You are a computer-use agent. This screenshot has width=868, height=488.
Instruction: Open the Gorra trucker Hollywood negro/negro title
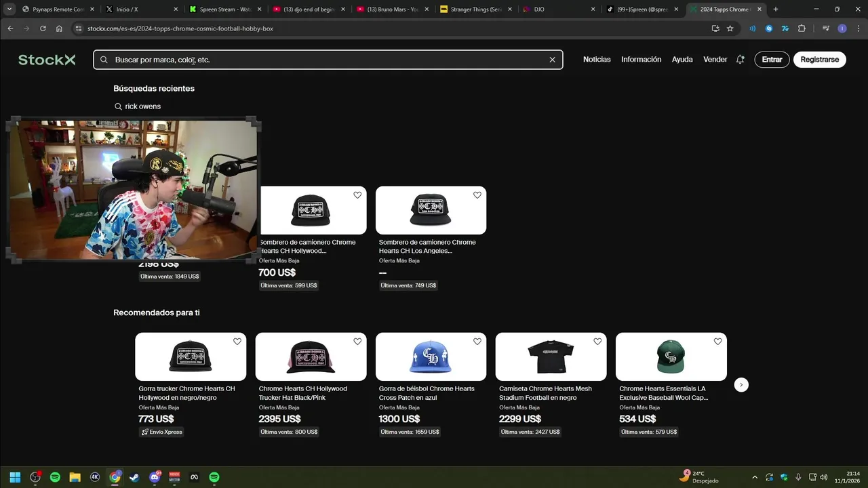click(x=187, y=393)
